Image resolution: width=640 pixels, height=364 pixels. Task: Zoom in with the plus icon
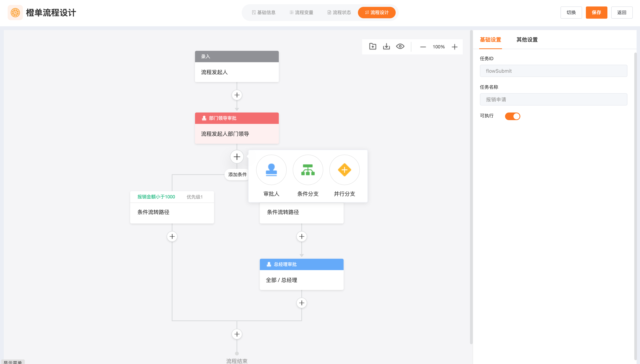[x=454, y=47]
